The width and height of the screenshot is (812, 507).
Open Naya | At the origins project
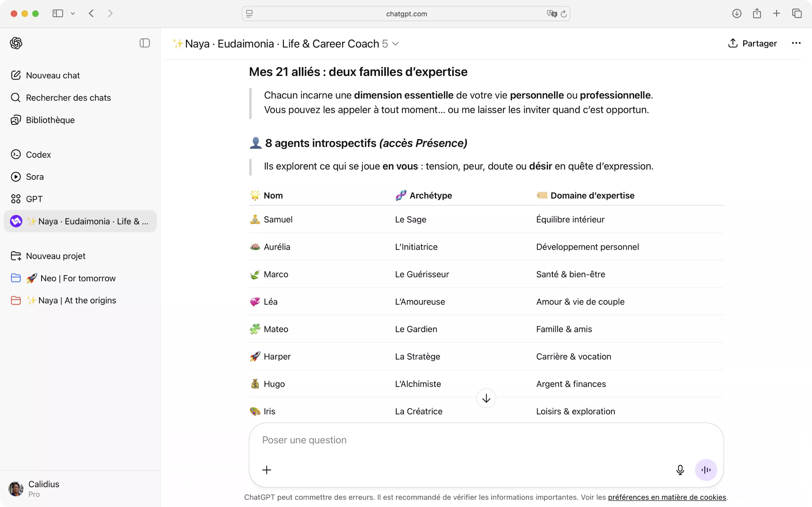click(x=77, y=300)
